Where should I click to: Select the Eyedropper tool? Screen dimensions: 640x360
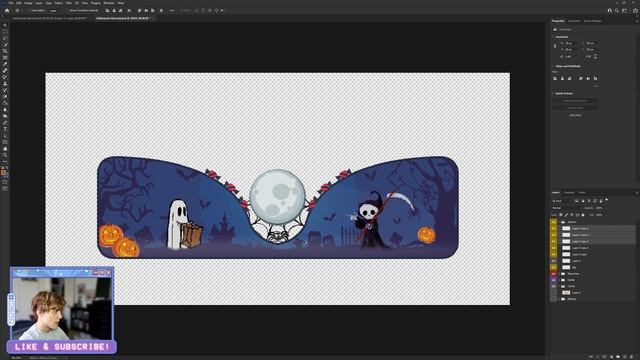click(5, 64)
